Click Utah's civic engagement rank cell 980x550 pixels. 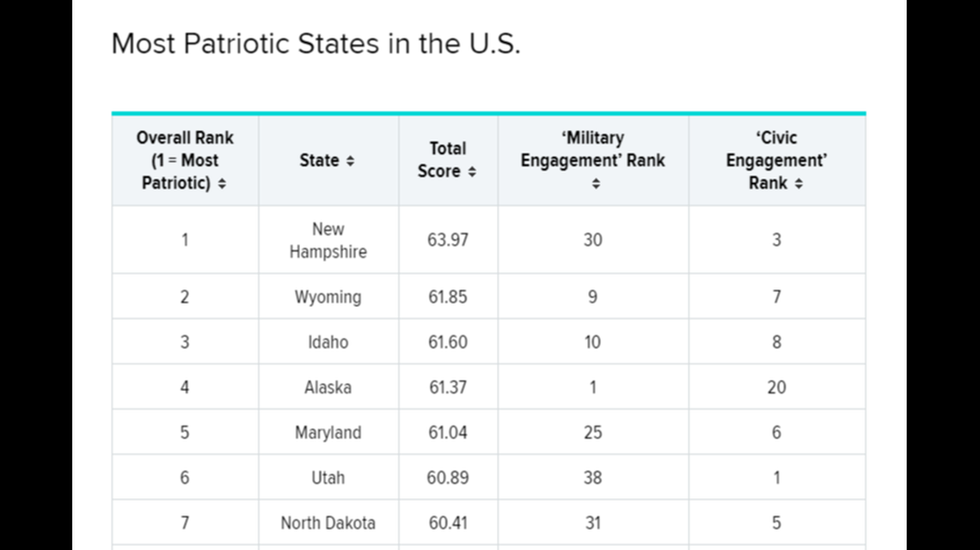(x=776, y=478)
